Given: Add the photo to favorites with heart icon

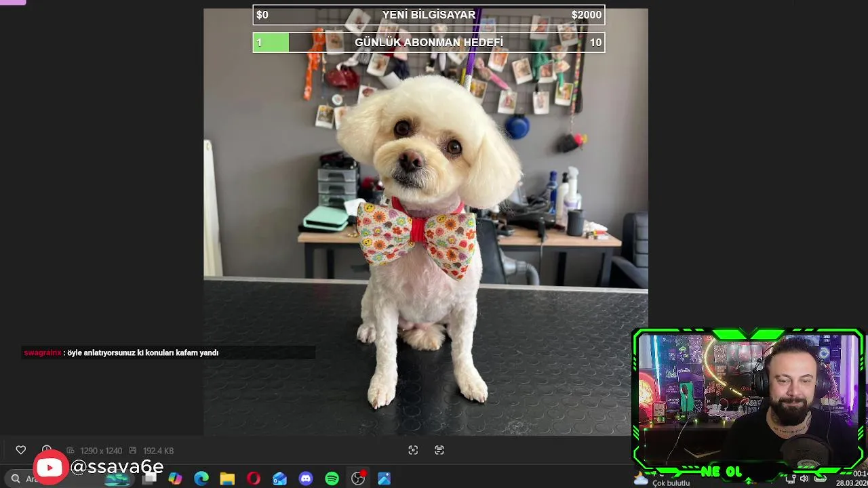Looking at the screenshot, I should click(21, 450).
